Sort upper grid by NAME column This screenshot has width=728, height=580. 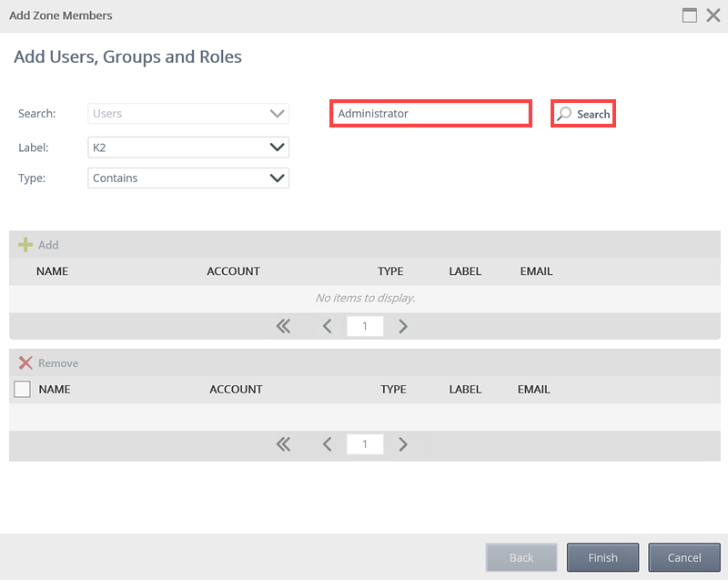[x=52, y=271]
